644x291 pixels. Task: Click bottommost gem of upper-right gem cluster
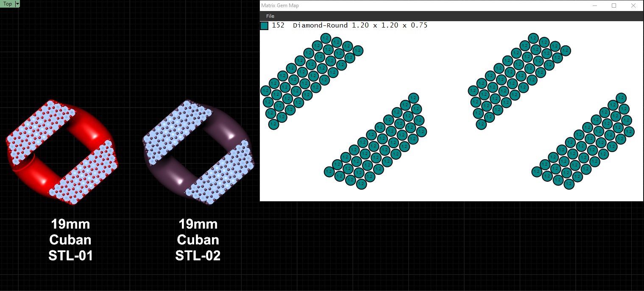[x=481, y=124]
